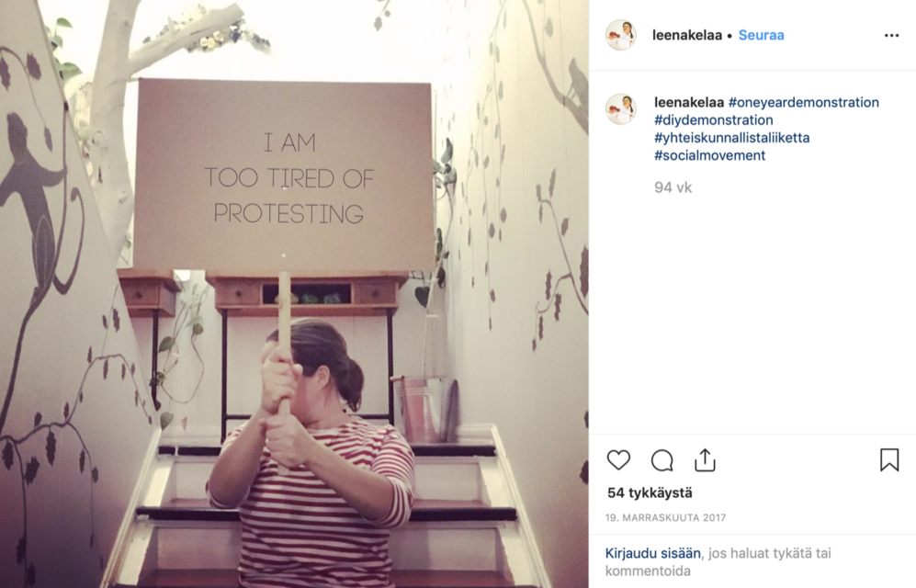916x588 pixels.
Task: Click the 94 vk caption timestamp
Action: [673, 187]
